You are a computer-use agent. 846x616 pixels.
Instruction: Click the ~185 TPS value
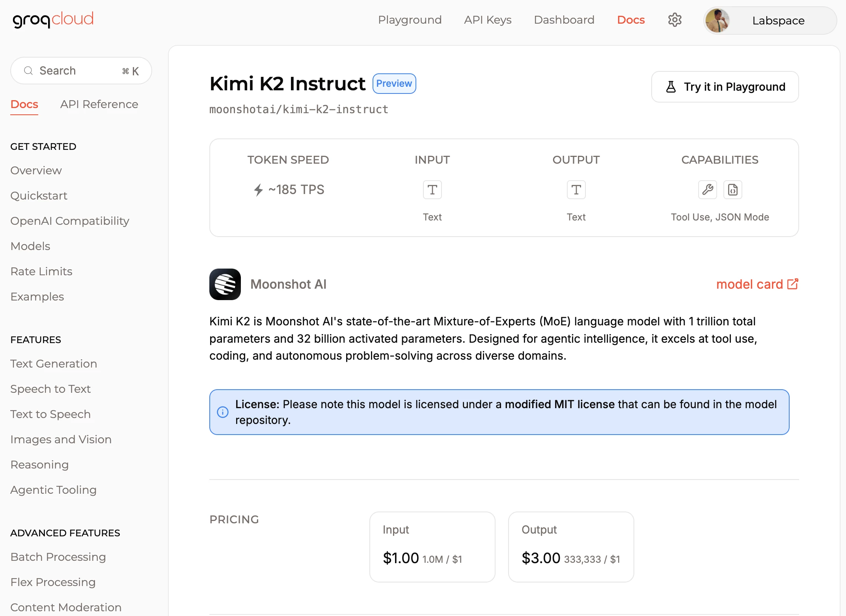click(x=296, y=190)
